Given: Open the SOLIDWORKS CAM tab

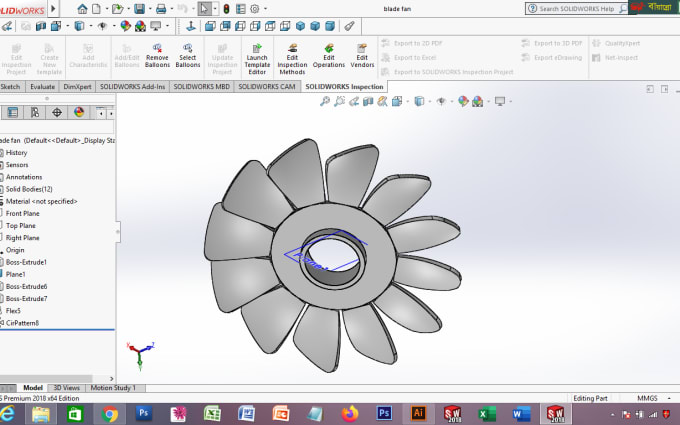Looking at the screenshot, I should [267, 87].
